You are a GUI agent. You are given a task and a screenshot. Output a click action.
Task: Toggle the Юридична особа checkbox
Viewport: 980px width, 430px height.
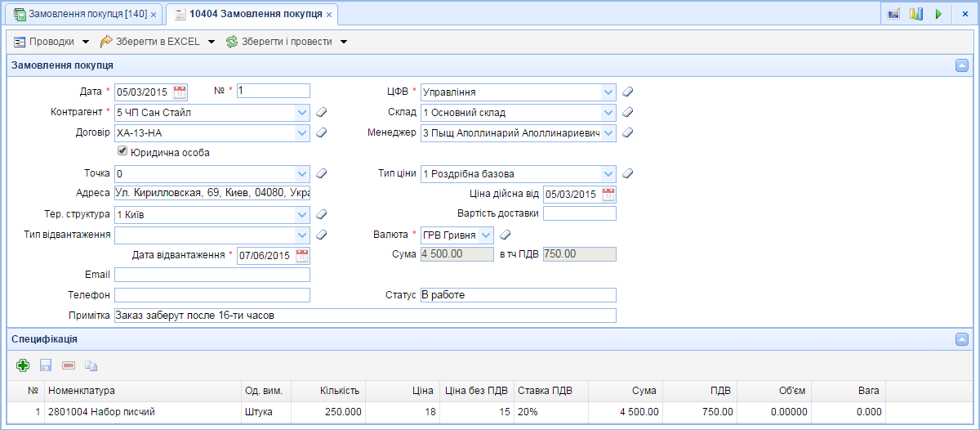(x=122, y=151)
